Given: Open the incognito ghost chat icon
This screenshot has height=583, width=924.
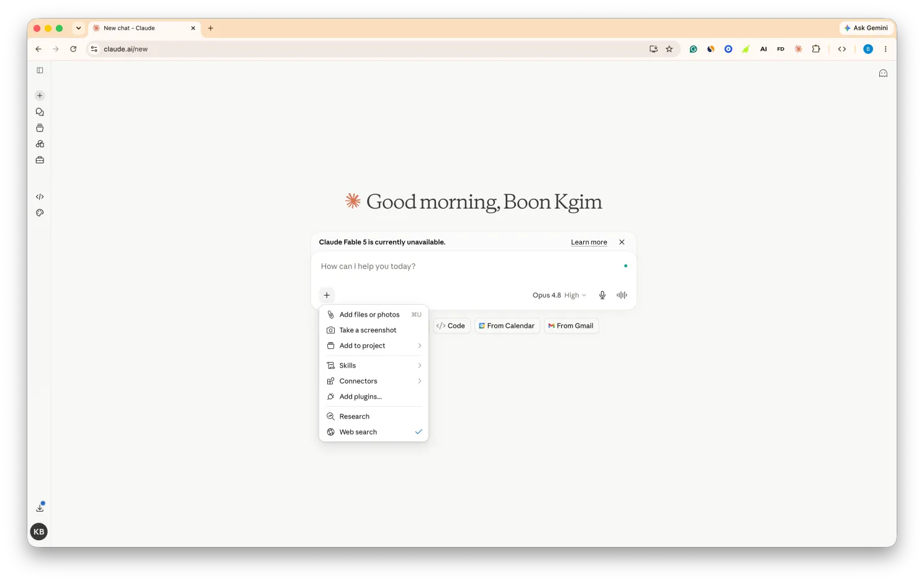Looking at the screenshot, I should tap(883, 73).
